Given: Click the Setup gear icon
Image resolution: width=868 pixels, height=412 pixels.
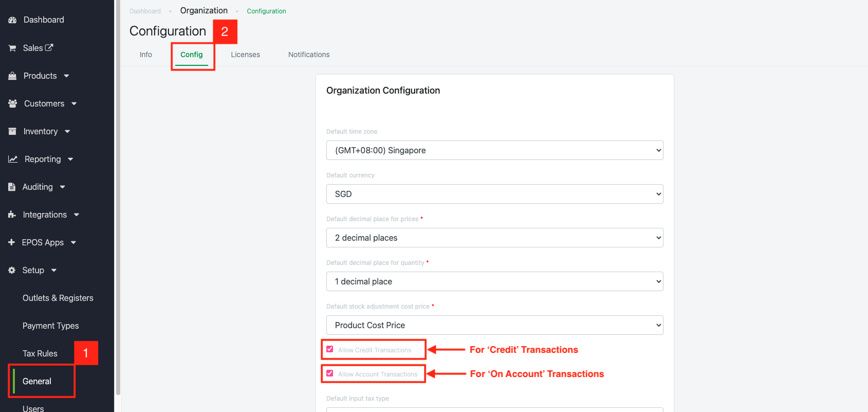Looking at the screenshot, I should click(x=12, y=270).
